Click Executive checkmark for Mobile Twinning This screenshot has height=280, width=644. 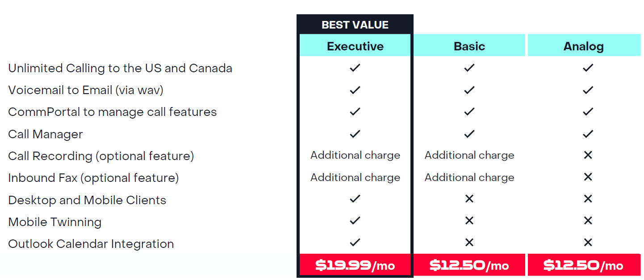355,221
